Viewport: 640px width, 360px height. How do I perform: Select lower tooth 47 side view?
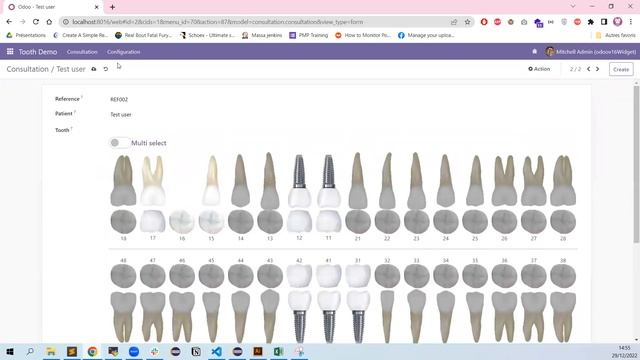tap(153, 317)
